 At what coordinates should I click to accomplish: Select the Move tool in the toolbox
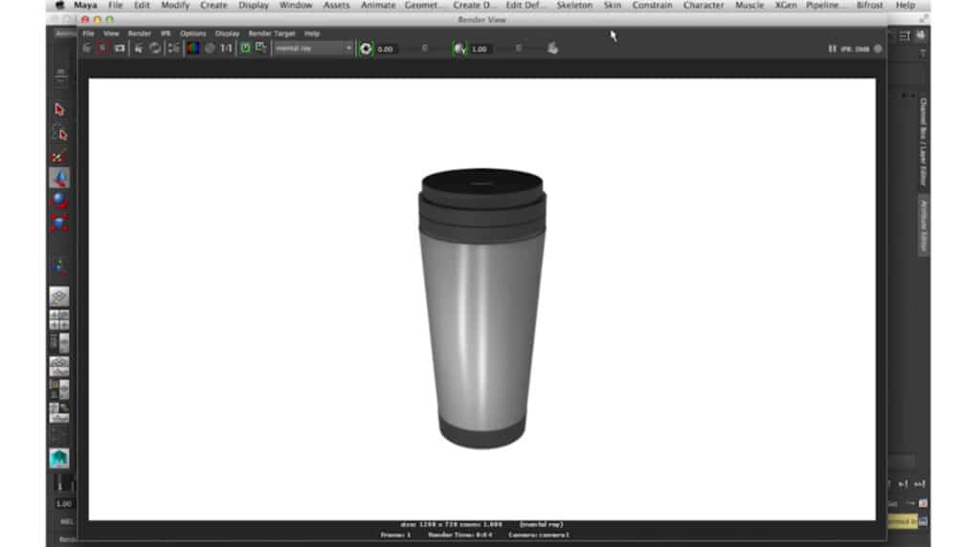(59, 178)
